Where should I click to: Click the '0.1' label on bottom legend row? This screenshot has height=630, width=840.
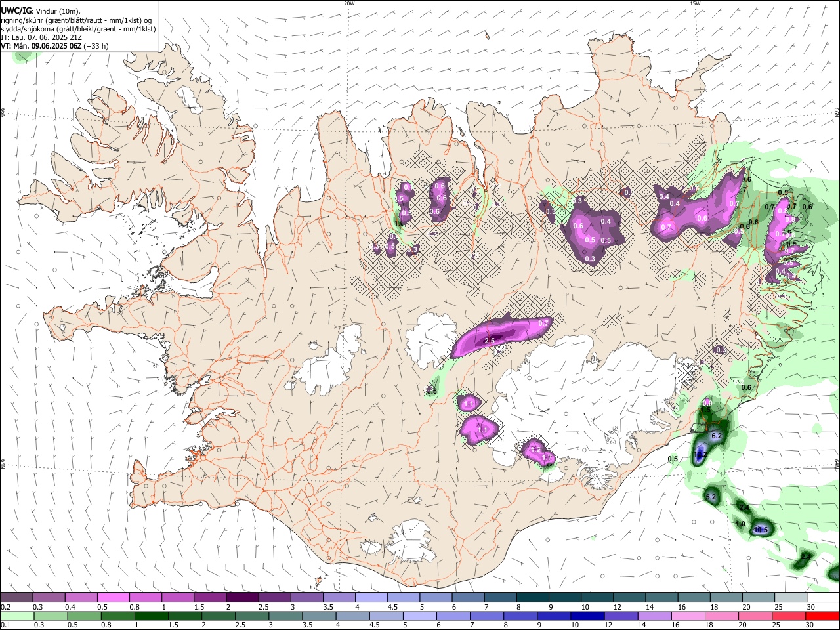tap(5, 625)
